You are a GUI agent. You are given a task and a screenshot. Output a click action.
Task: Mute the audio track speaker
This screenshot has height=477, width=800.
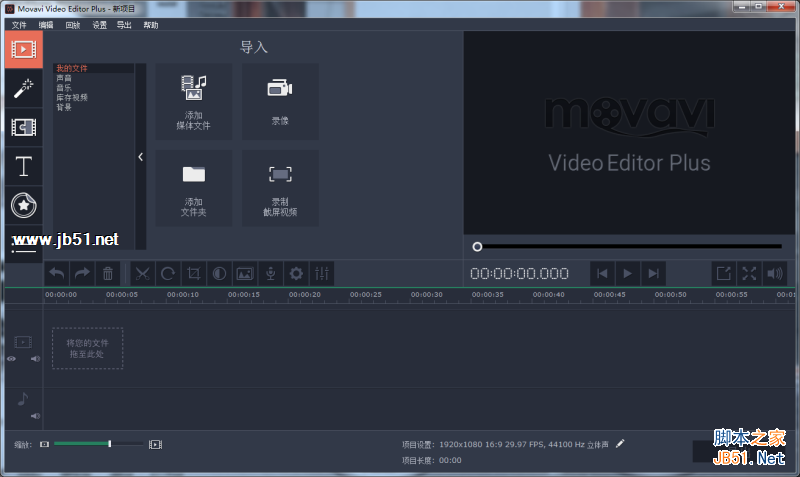[35, 416]
